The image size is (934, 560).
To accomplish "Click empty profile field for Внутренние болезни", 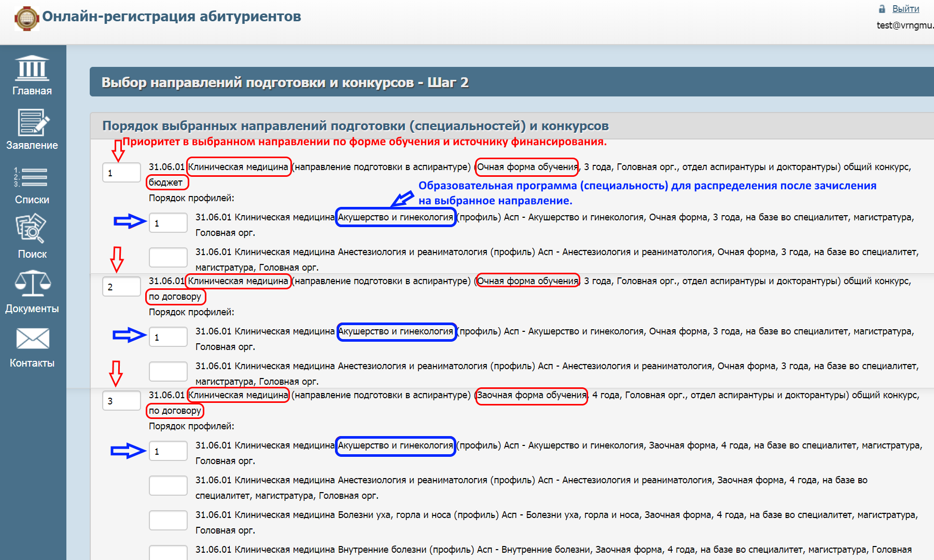I will click(x=169, y=553).
